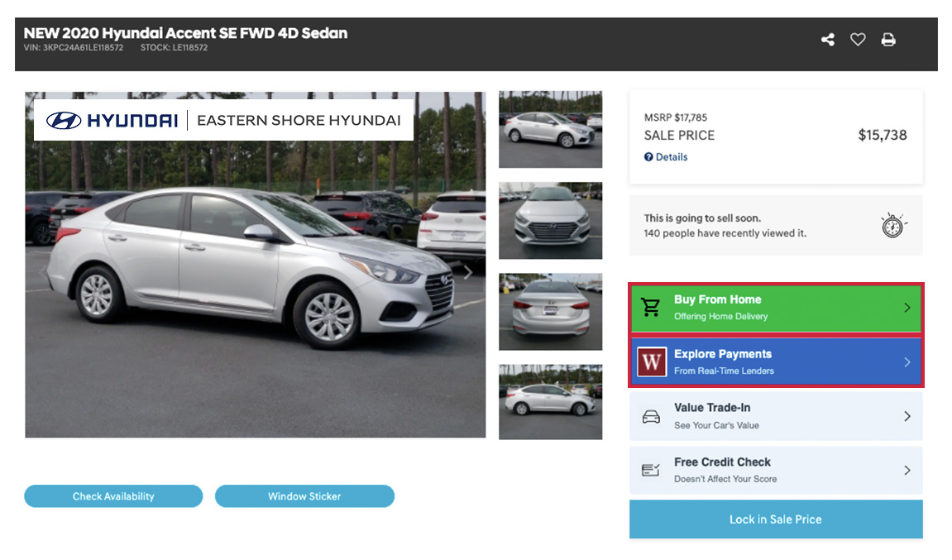Screen dimensions: 952x560
Task: Click the Eastern Shore Hyundai dealer name
Action: point(299,120)
